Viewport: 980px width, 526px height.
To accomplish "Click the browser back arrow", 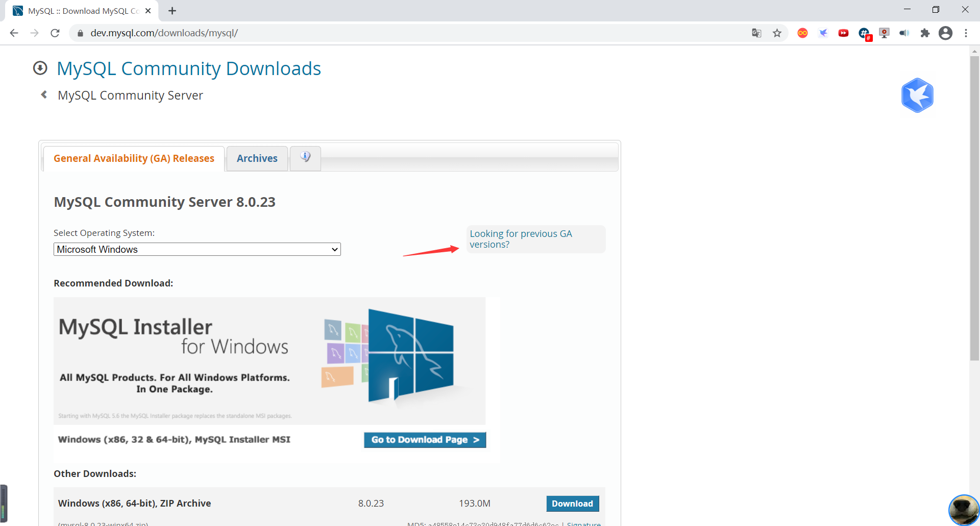I will click(x=14, y=33).
